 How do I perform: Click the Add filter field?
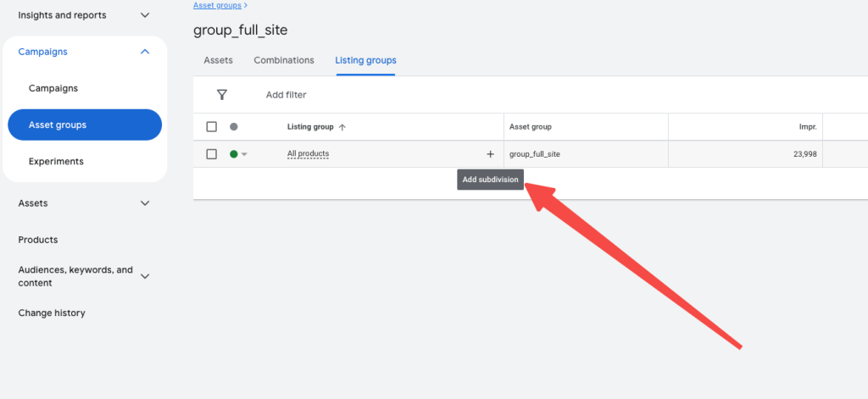pyautogui.click(x=287, y=95)
